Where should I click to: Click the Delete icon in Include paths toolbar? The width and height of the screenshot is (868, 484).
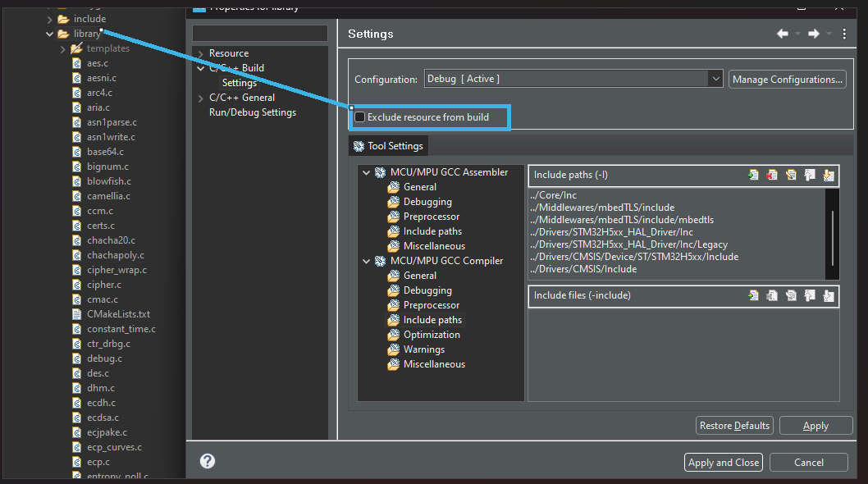coord(772,174)
